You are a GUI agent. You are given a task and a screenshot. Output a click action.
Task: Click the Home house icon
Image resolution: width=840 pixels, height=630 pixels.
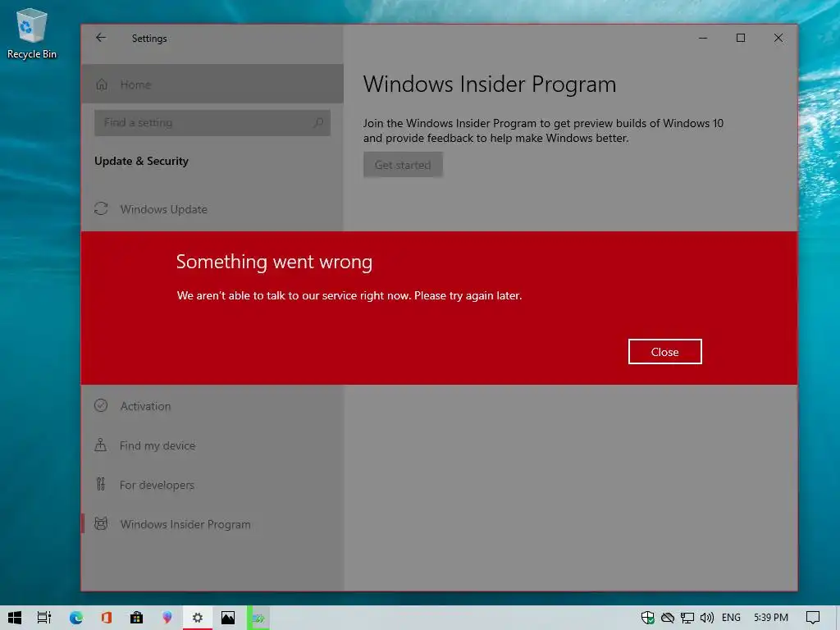tap(102, 84)
